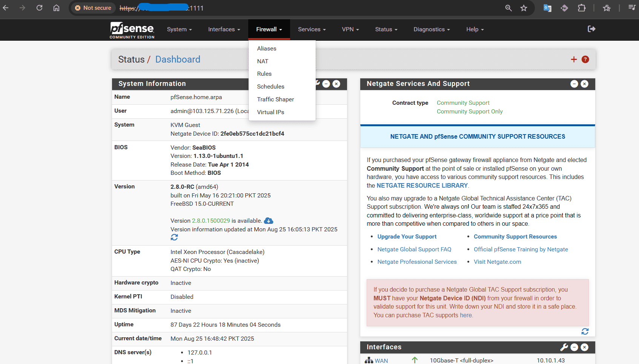Refresh version information with the refresh icon
639x364 pixels.
(x=174, y=237)
